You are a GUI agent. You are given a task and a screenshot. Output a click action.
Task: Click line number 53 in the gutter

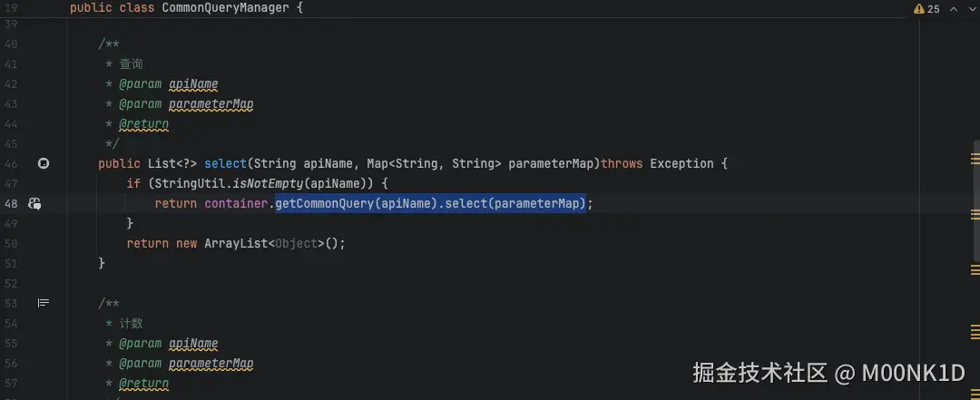point(11,303)
